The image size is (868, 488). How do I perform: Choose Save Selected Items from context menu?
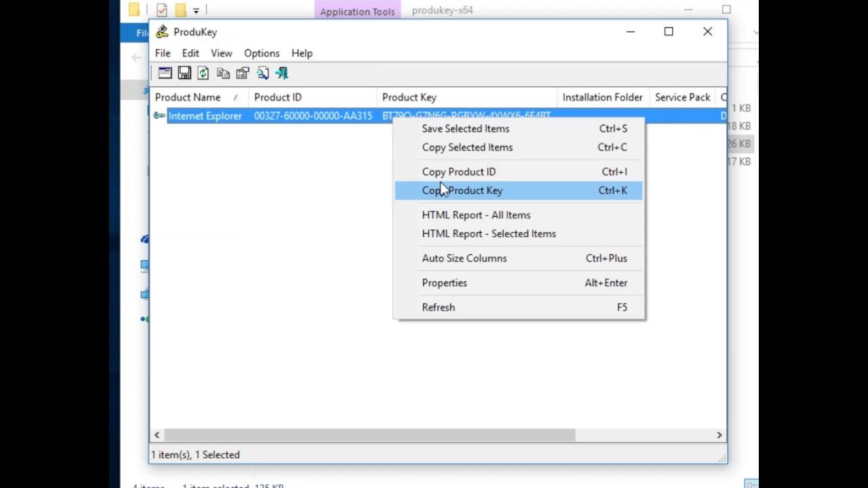(x=519, y=129)
